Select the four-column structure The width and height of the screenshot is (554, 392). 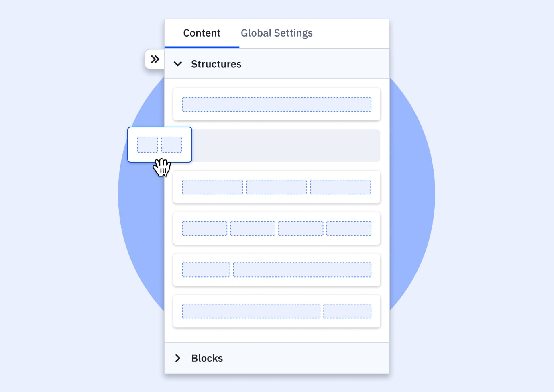tap(277, 228)
